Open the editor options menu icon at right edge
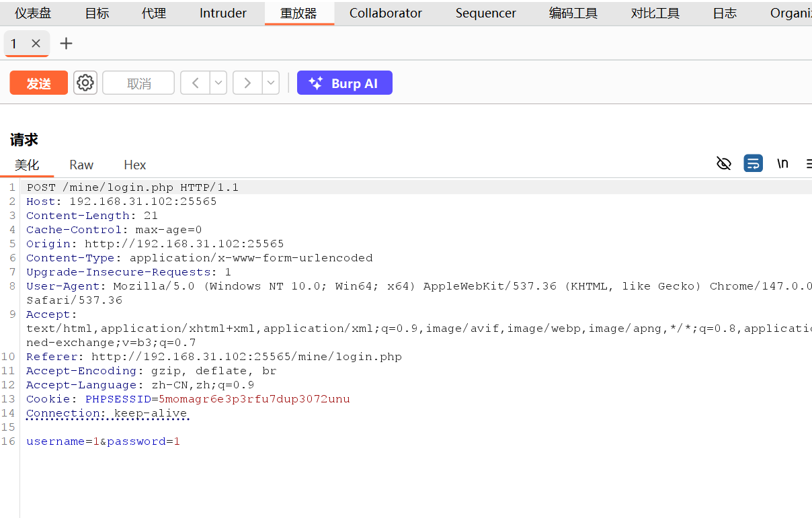The height and width of the screenshot is (518, 812). pos(808,163)
